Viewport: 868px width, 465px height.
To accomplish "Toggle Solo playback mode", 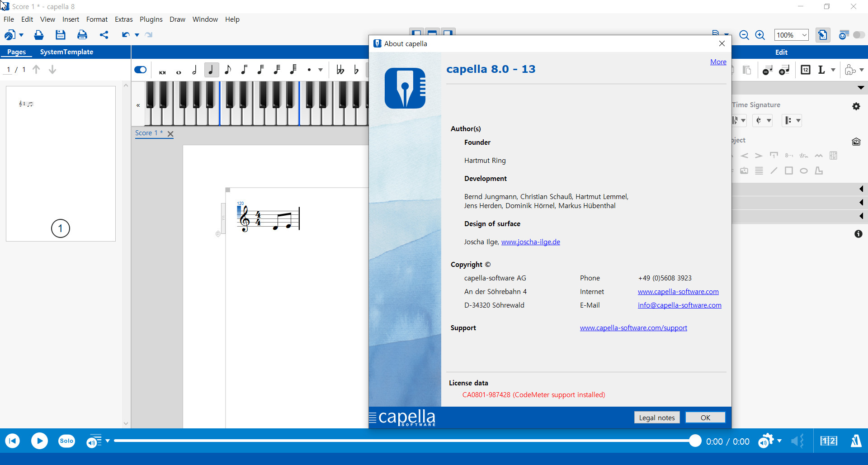I will 66,441.
